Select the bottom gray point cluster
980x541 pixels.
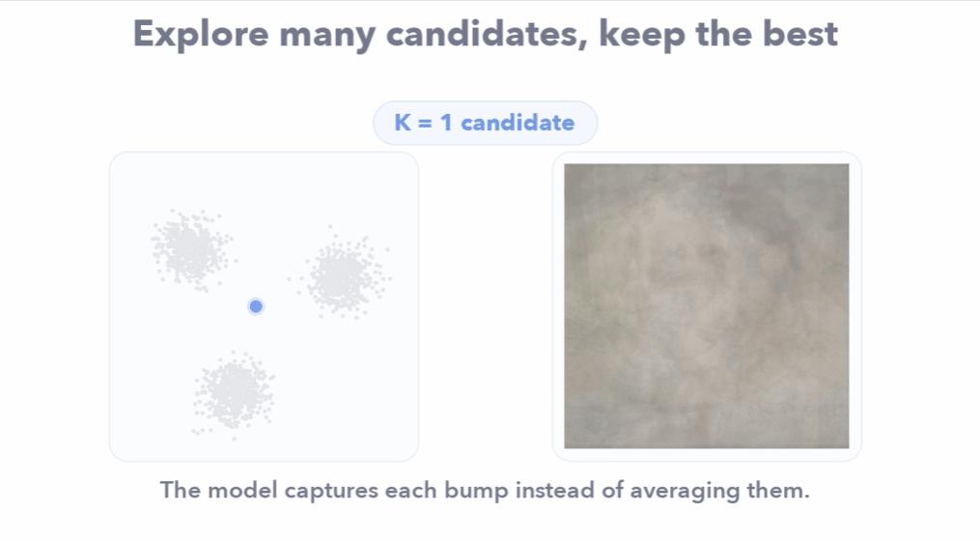pyautogui.click(x=234, y=393)
